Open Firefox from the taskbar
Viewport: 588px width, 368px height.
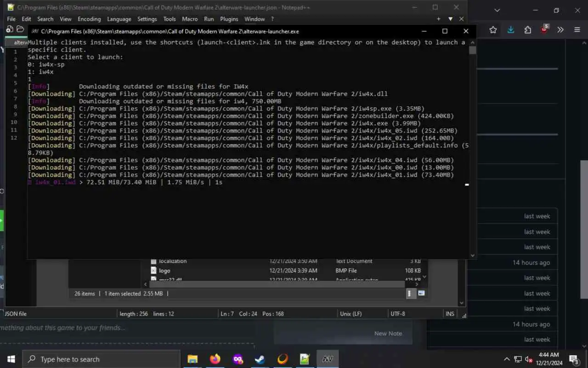pyautogui.click(x=215, y=359)
